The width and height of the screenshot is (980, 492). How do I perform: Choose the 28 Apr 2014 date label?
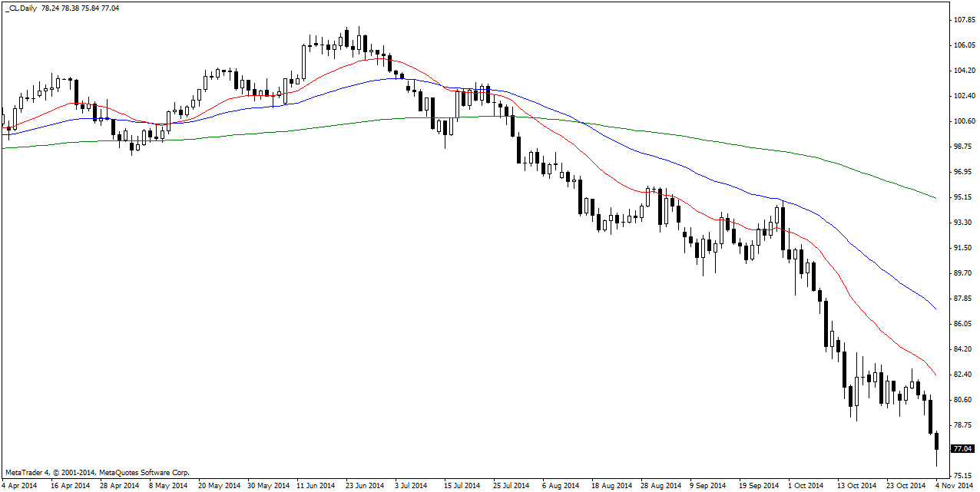118,485
